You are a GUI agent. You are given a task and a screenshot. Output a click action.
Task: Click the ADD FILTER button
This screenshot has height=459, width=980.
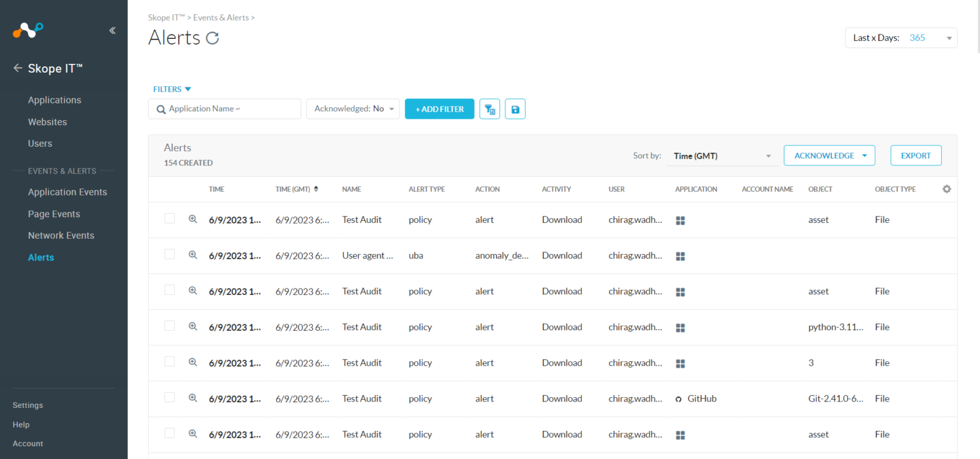click(x=440, y=109)
